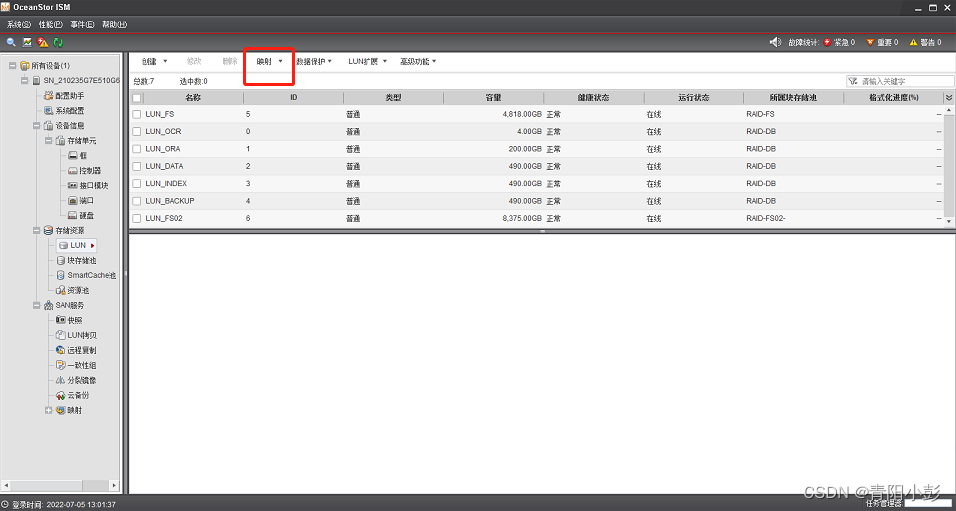Click the orange 重要 alarm count icon
956x511 pixels.
(870, 42)
